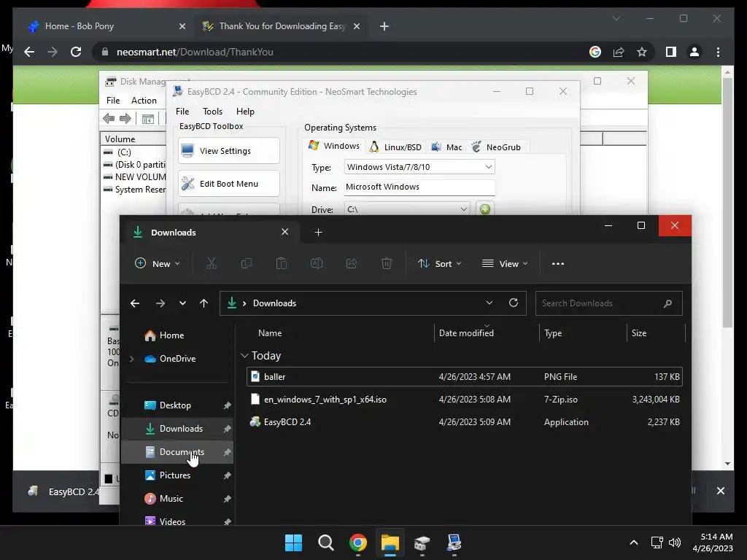This screenshot has height=560, width=747.
Task: Go up one folder level in Explorer
Action: (204, 303)
